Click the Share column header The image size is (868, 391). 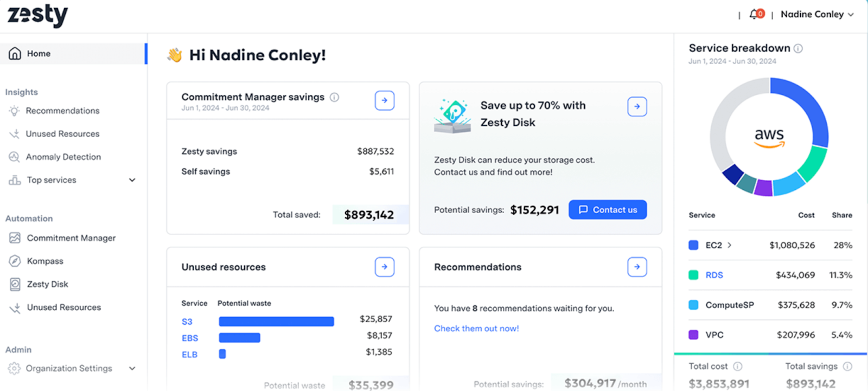pos(842,215)
